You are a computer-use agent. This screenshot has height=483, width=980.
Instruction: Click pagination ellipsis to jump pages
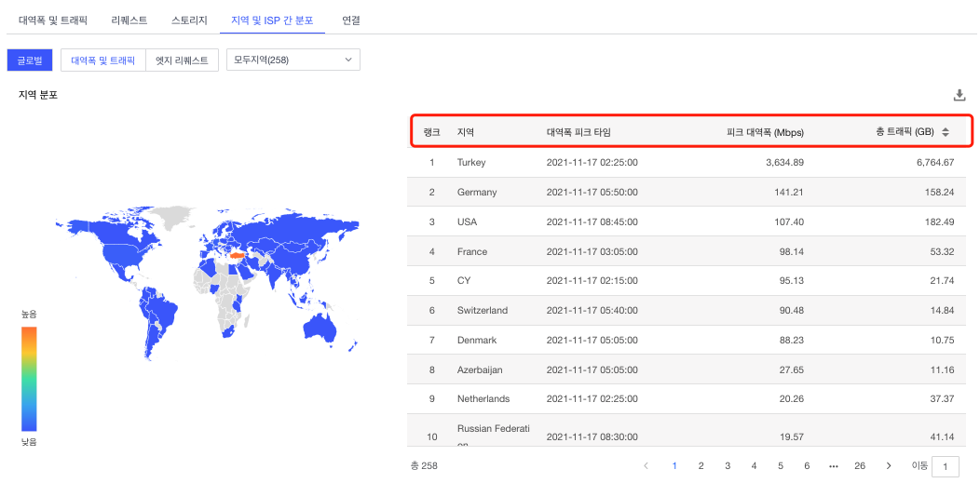point(833,465)
